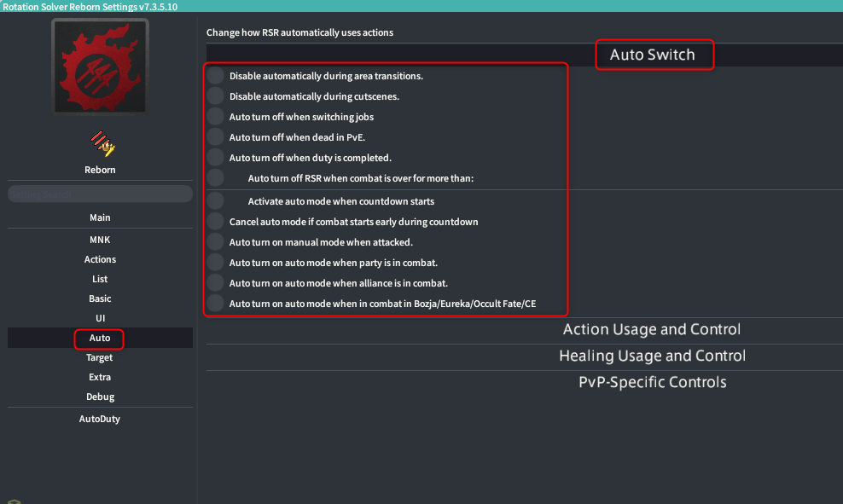Toggle disable automatically during cutscenes

click(215, 96)
